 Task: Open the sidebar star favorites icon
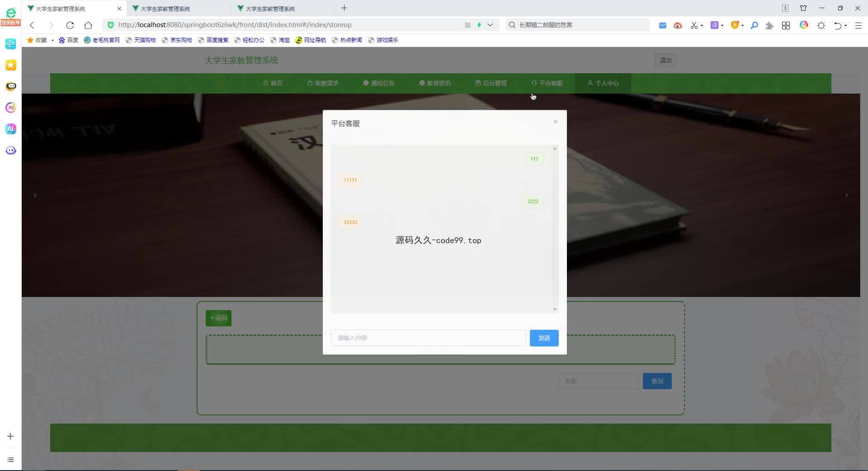(x=10, y=65)
